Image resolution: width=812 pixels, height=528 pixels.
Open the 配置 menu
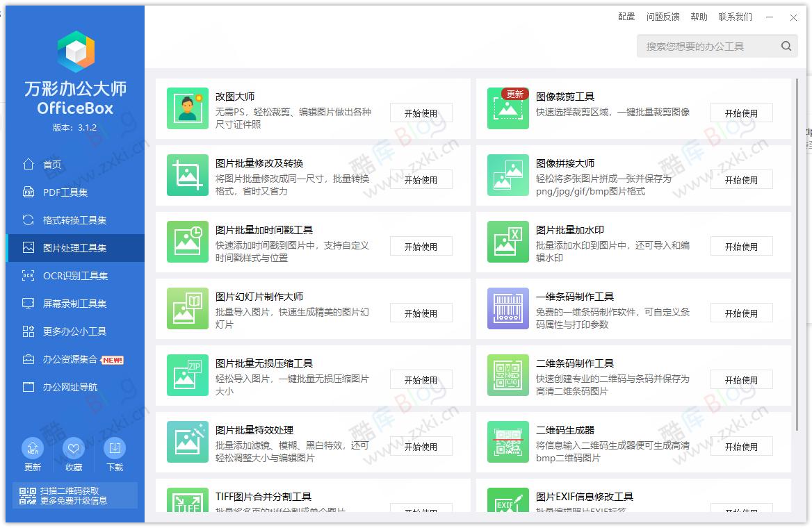click(625, 17)
